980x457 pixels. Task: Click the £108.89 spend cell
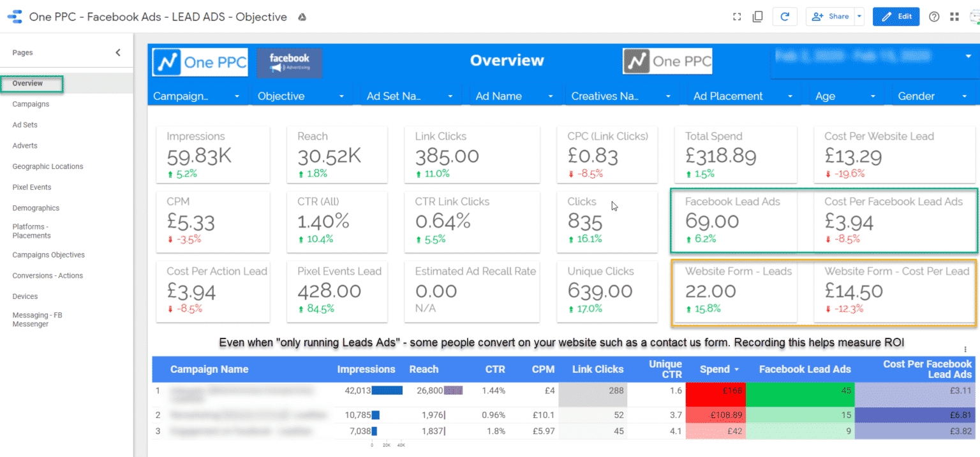(715, 415)
